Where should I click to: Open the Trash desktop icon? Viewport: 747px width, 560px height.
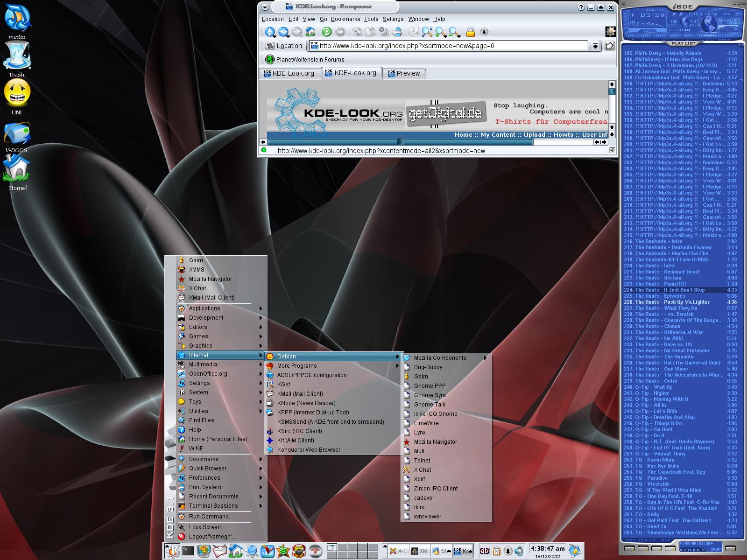tap(16, 59)
